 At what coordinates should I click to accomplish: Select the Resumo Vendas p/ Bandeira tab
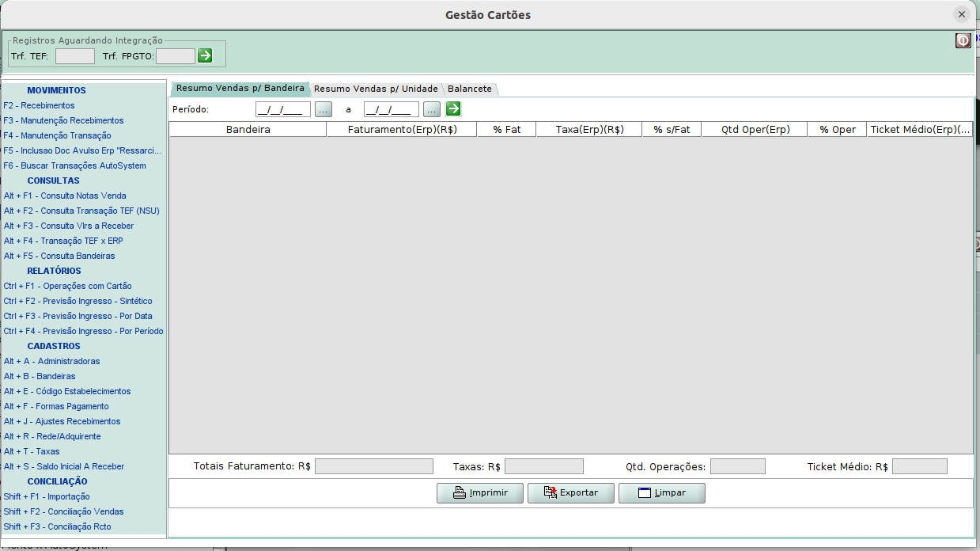click(240, 88)
